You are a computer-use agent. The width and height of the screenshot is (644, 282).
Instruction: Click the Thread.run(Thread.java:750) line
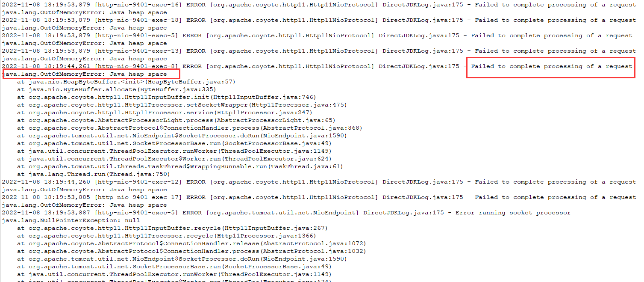pyautogui.click(x=94, y=174)
